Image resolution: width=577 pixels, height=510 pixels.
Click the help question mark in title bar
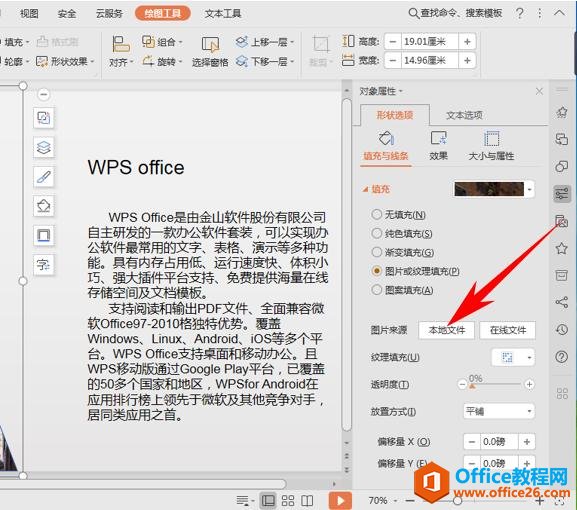tap(520, 13)
